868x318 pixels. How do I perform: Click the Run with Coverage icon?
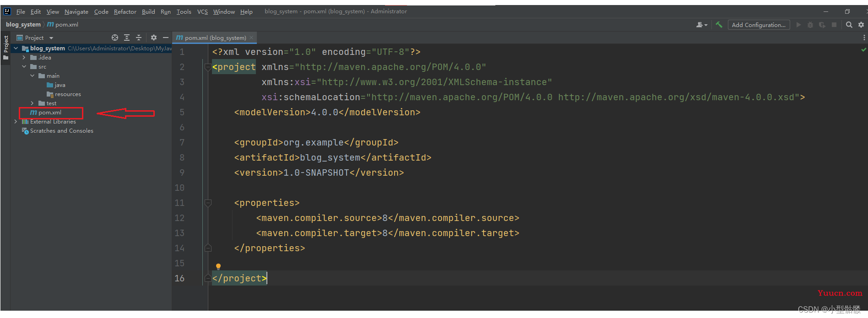click(822, 25)
